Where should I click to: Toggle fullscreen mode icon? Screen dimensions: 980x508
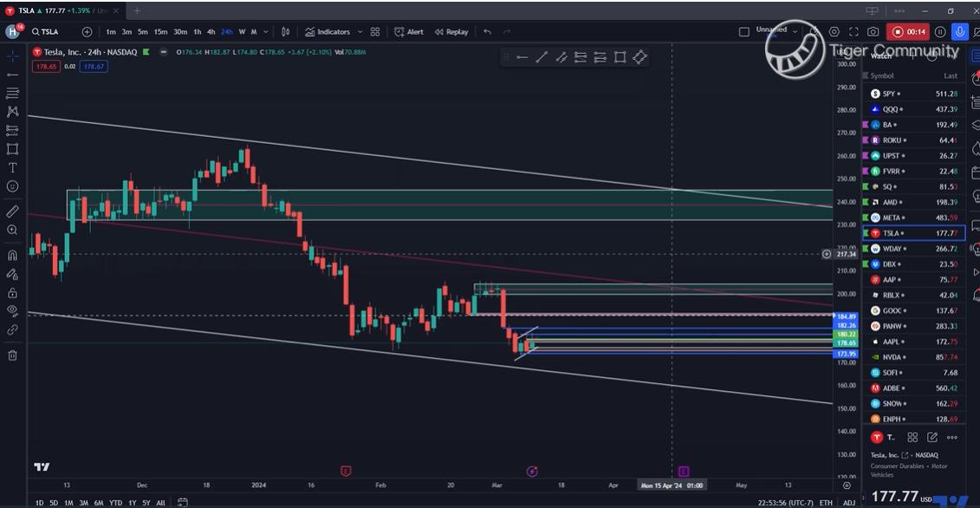click(x=853, y=32)
